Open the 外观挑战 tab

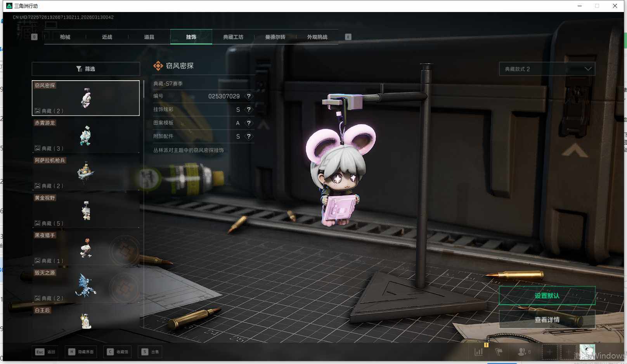[x=317, y=37]
